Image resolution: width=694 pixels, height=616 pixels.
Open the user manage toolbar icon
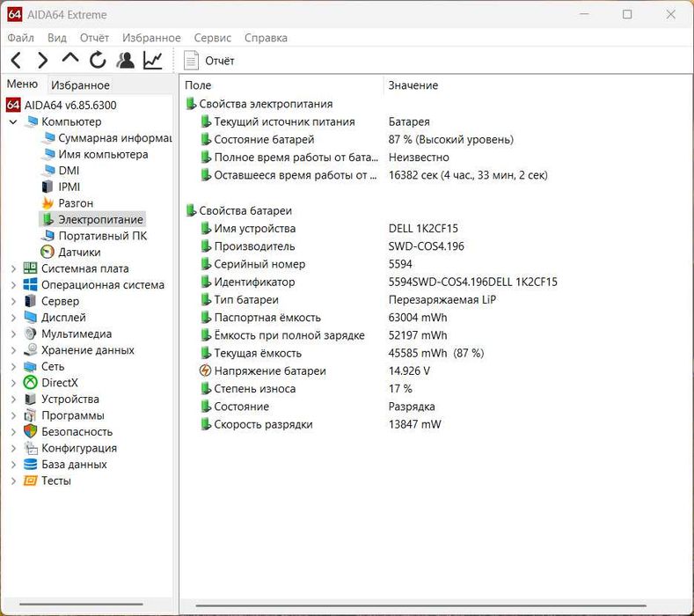pyautogui.click(x=126, y=60)
